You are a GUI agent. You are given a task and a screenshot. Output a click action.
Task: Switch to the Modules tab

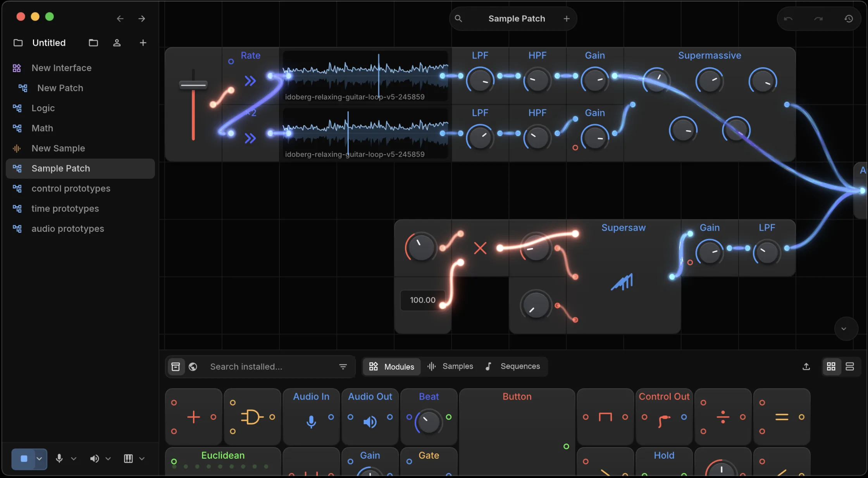[x=392, y=366]
